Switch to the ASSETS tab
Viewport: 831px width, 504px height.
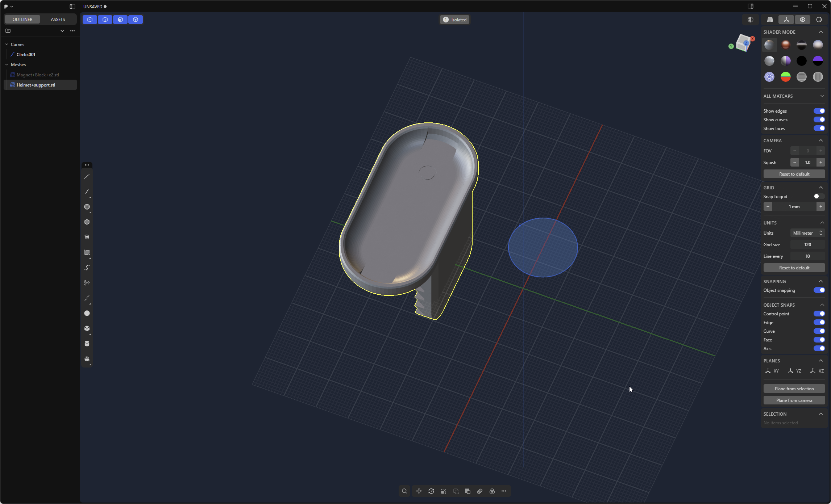click(58, 20)
